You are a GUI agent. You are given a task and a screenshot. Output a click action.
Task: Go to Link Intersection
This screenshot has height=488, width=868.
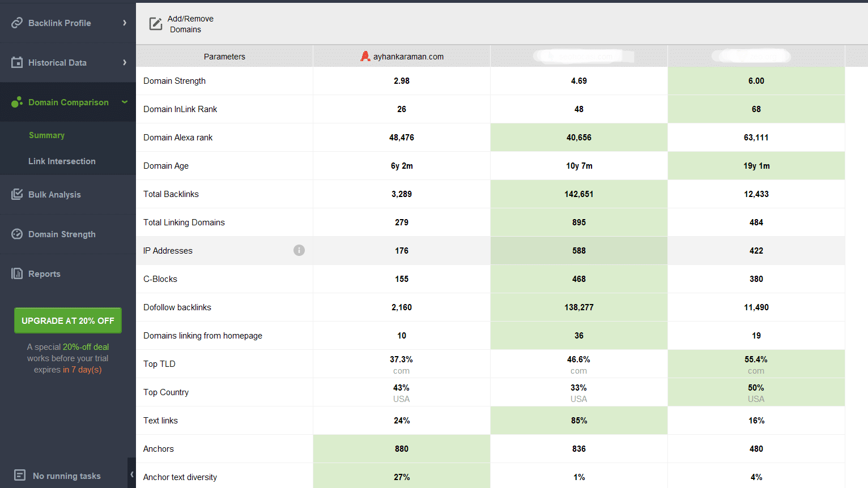click(x=62, y=161)
